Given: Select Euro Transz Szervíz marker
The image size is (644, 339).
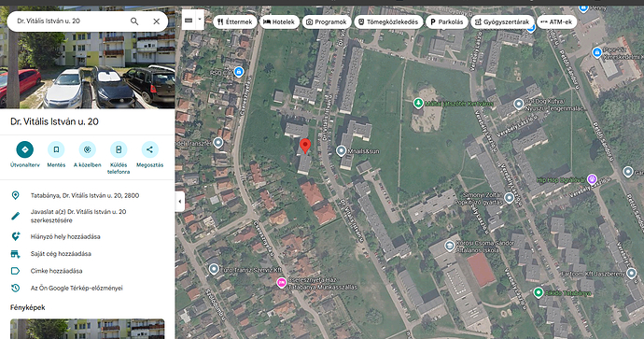Looking at the screenshot, I should (x=214, y=269).
